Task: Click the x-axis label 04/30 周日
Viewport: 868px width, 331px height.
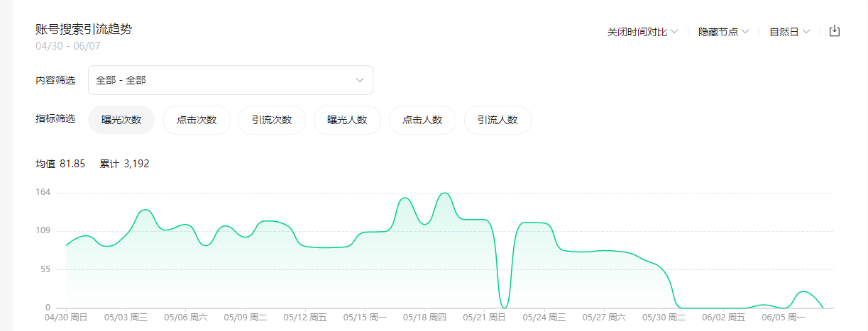Action: [65, 319]
